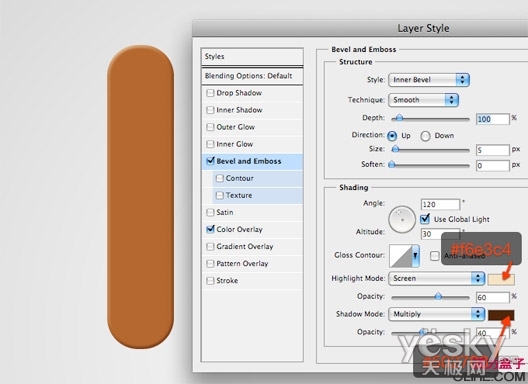Enable the Drop Shadow checkbox
Screen dimensions: 528x384
210,93
